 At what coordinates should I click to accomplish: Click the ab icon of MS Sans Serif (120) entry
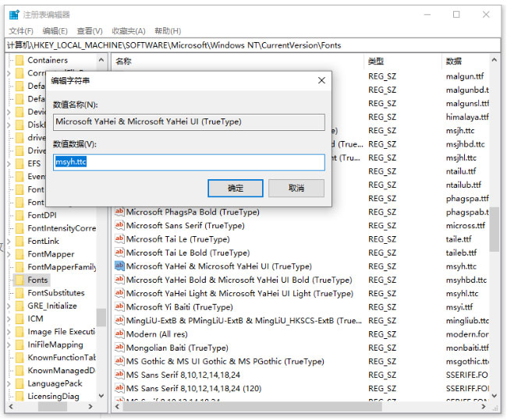[x=119, y=388]
